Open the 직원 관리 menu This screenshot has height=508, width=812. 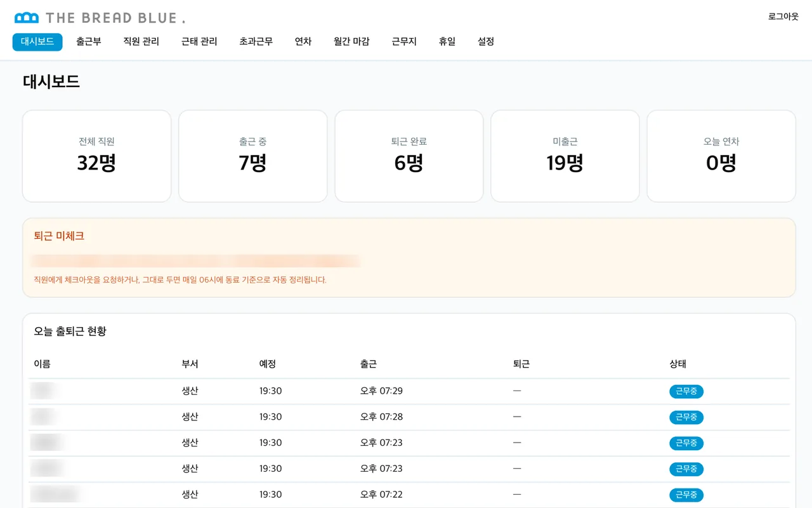[x=141, y=42]
